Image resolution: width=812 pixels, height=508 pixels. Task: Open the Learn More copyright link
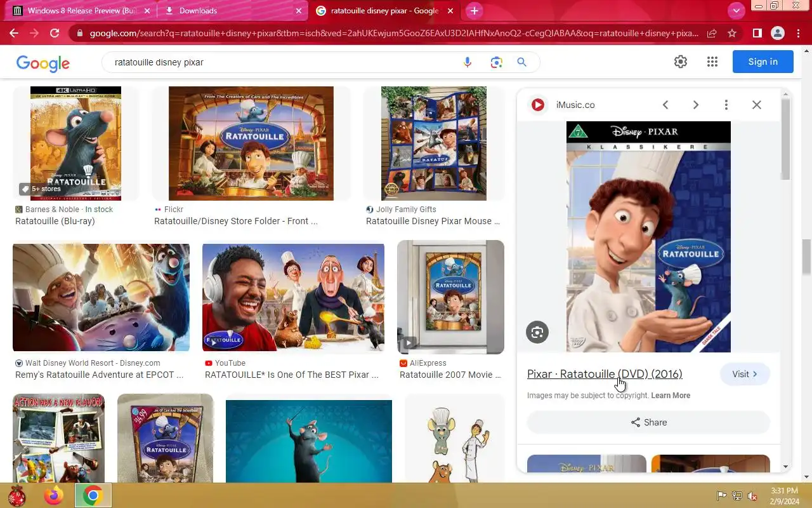pyautogui.click(x=671, y=396)
